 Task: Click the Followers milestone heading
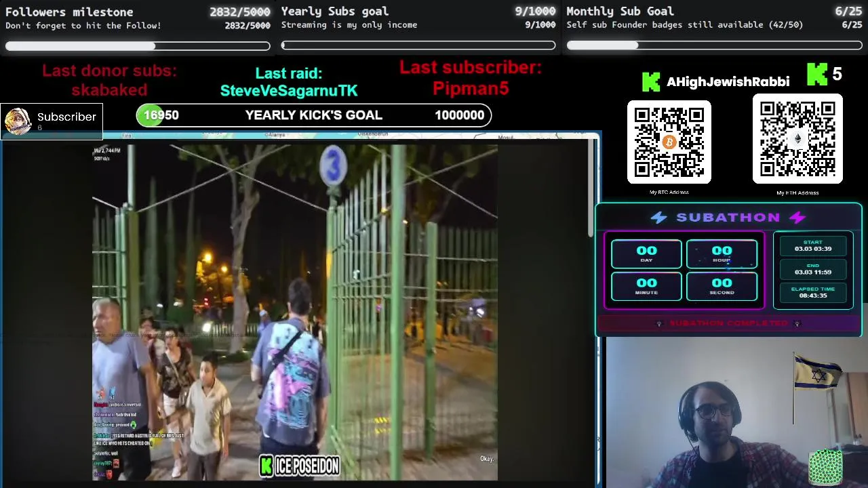(69, 12)
